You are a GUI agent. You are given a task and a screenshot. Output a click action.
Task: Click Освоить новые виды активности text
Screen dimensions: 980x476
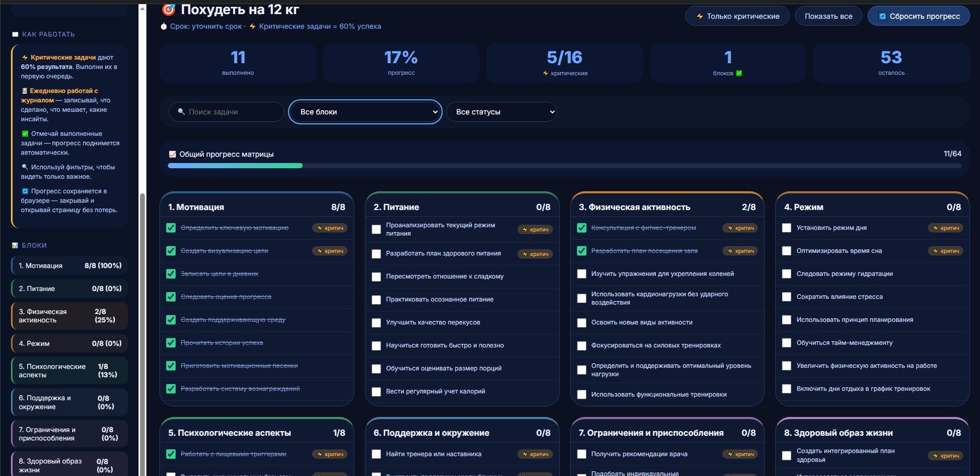coord(642,322)
